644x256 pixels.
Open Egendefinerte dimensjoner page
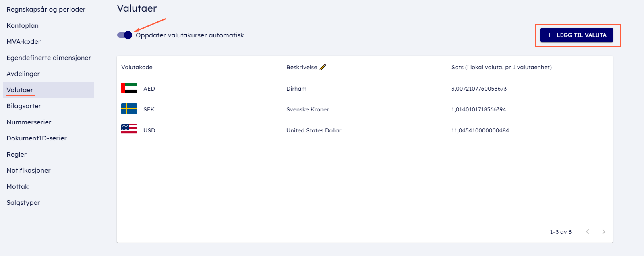(49, 58)
